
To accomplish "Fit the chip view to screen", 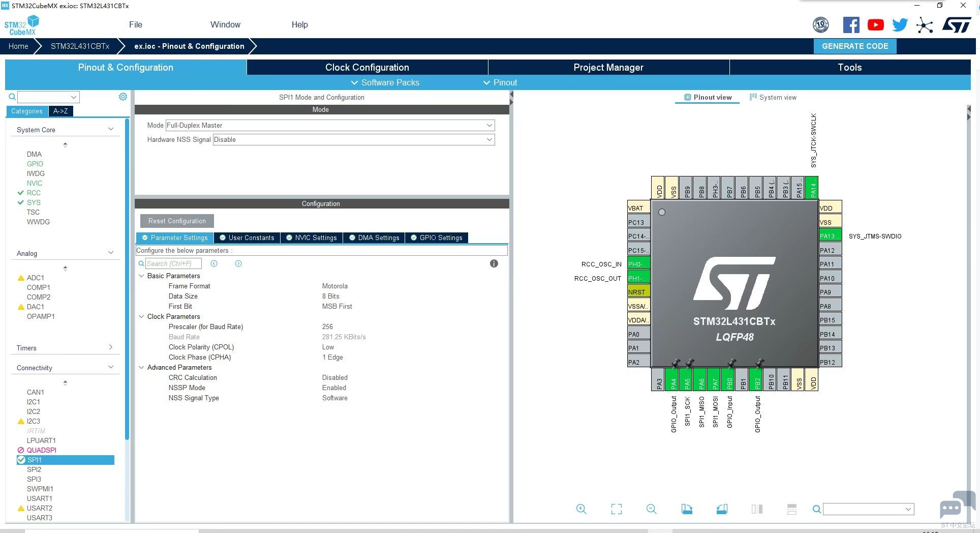I will coord(617,509).
